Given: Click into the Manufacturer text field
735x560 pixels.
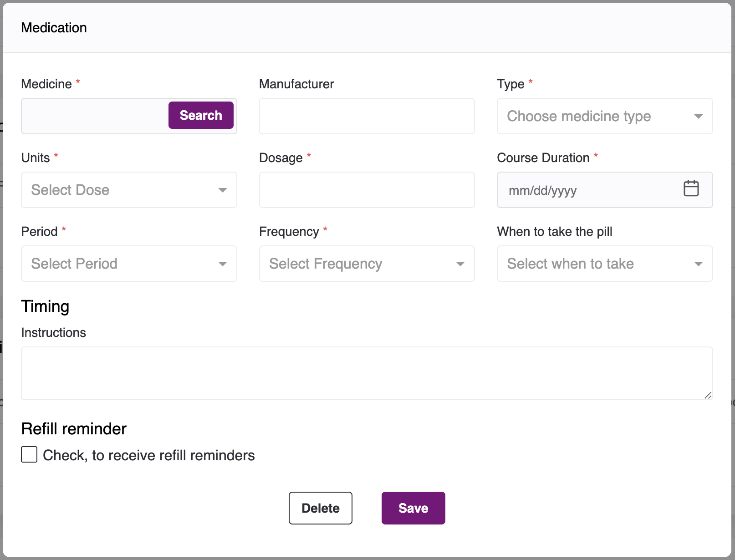Looking at the screenshot, I should [367, 116].
